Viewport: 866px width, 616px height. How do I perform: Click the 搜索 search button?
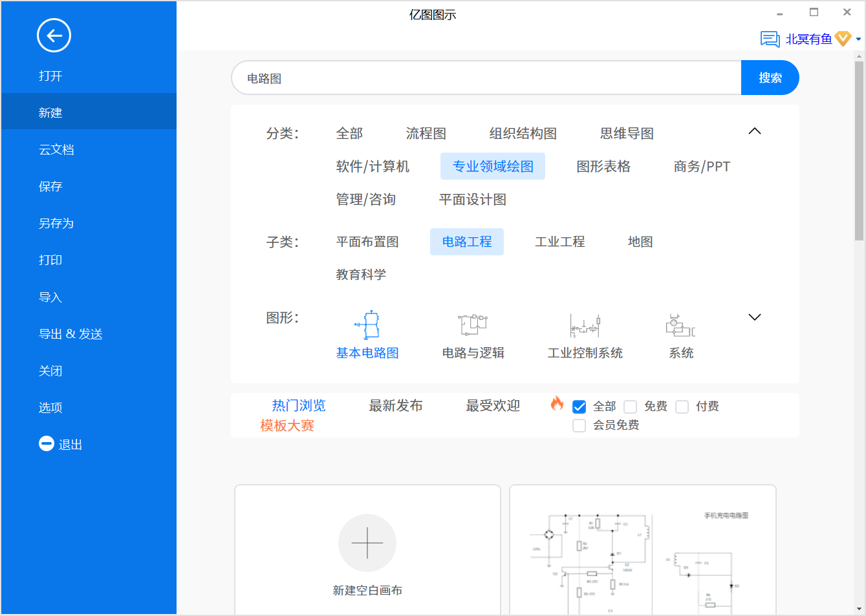pyautogui.click(x=770, y=78)
